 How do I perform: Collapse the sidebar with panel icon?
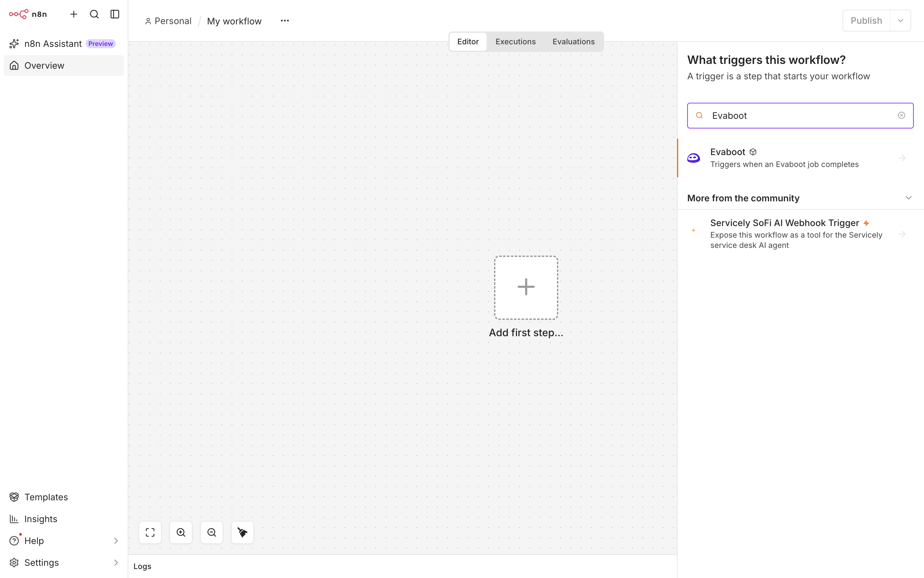tap(115, 14)
